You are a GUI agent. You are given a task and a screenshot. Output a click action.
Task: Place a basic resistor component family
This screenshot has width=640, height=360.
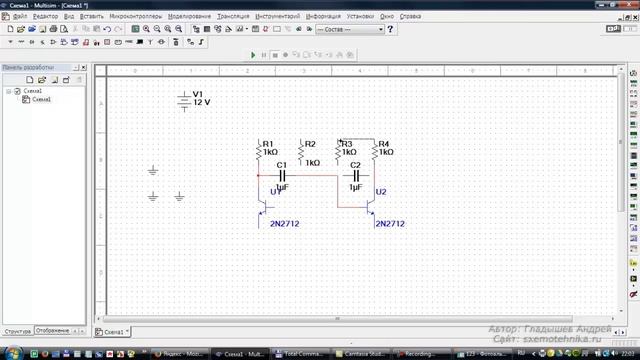point(21,42)
